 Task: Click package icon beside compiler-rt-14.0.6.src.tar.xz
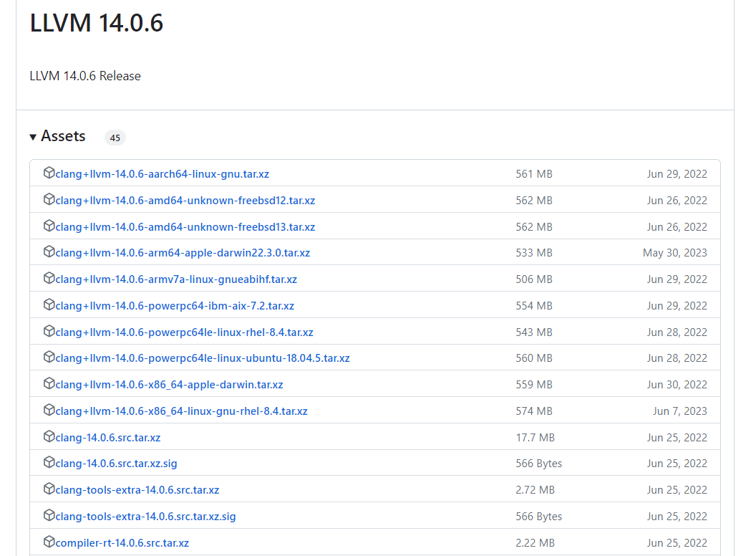coord(49,542)
